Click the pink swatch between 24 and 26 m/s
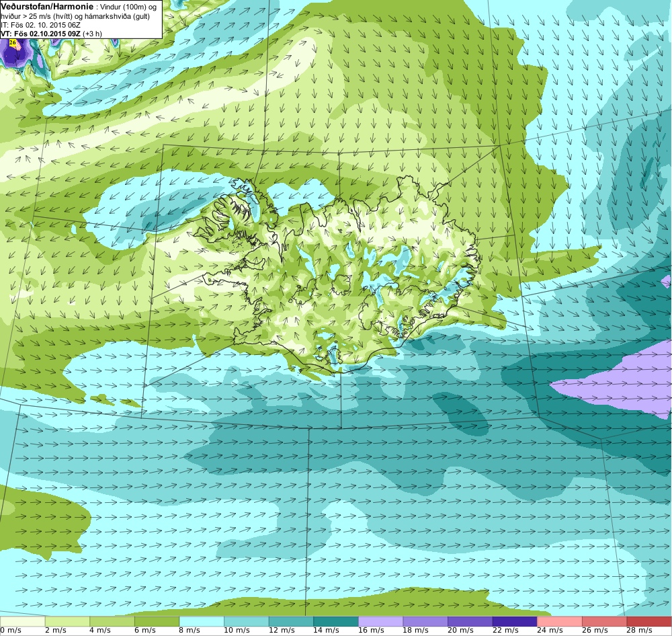 [559, 621]
